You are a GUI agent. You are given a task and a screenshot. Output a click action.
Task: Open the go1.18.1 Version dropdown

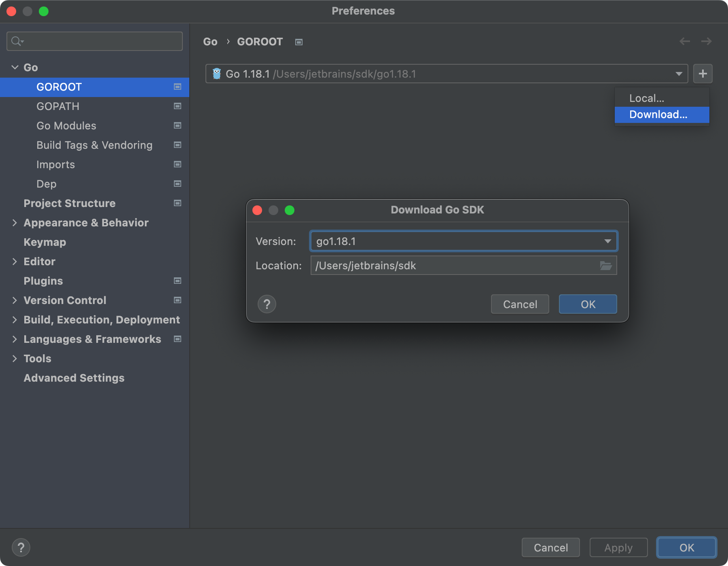click(608, 241)
